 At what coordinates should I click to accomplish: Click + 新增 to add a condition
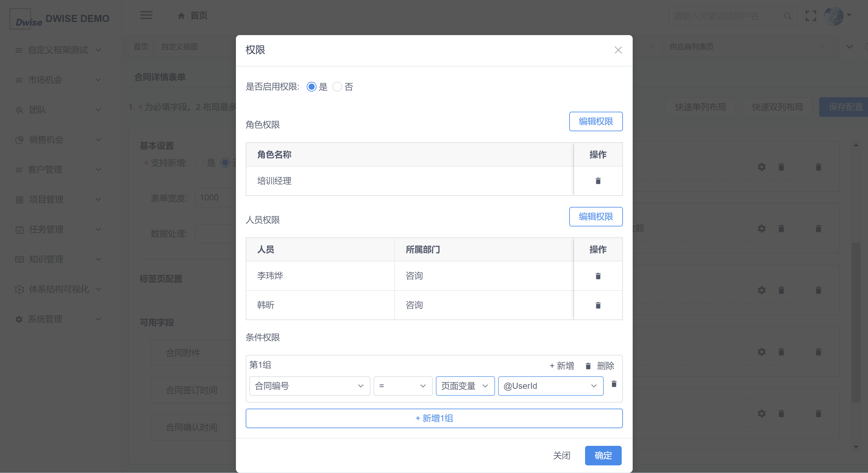(562, 366)
